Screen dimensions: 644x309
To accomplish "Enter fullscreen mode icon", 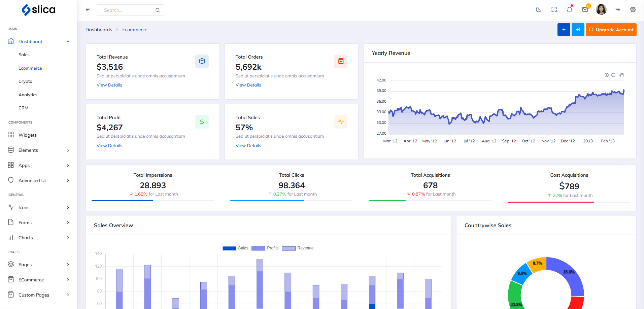I will click(554, 10).
